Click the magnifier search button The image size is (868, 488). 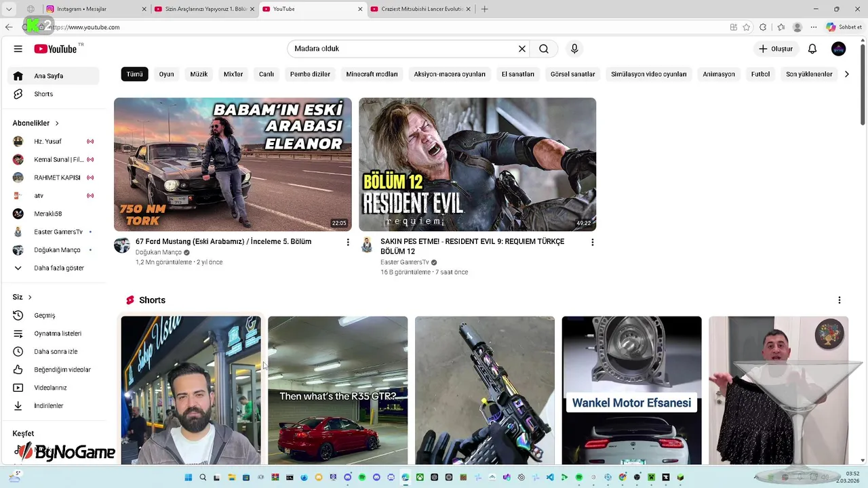(x=544, y=49)
